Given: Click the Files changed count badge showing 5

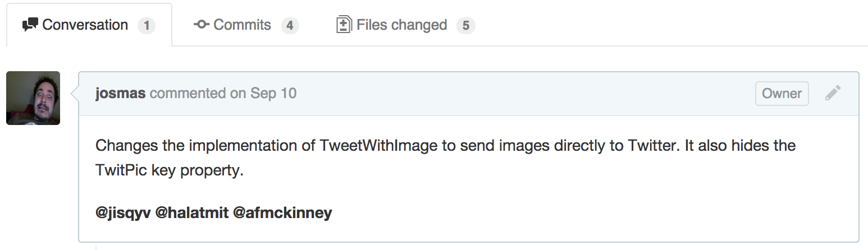Looking at the screenshot, I should pos(466,26).
